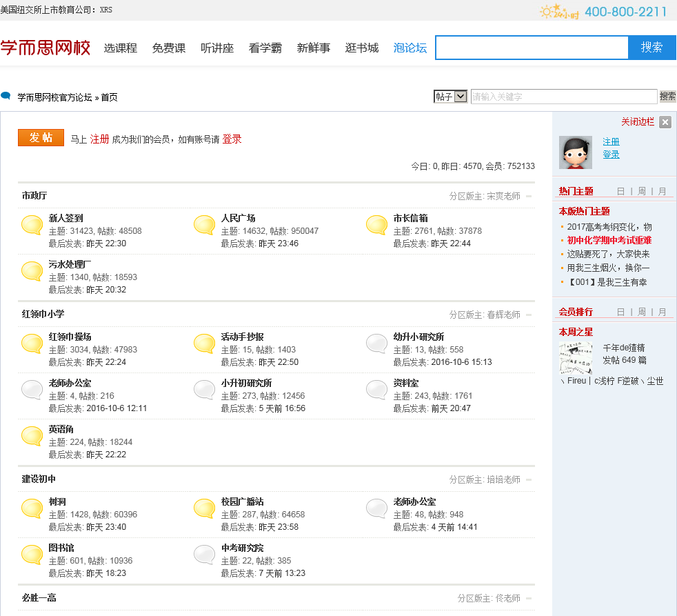Screen dimensions: 677x616
Task: Open the 宋爽老师 moderator link
Action: pyautogui.click(x=503, y=196)
